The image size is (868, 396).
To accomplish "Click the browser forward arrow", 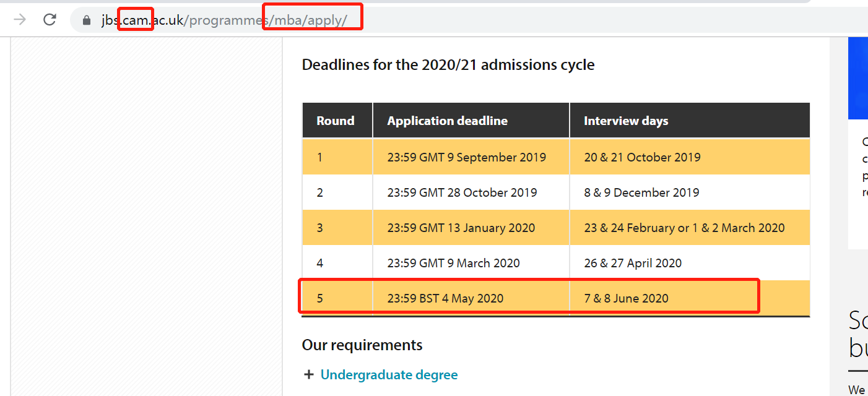I will (x=20, y=20).
